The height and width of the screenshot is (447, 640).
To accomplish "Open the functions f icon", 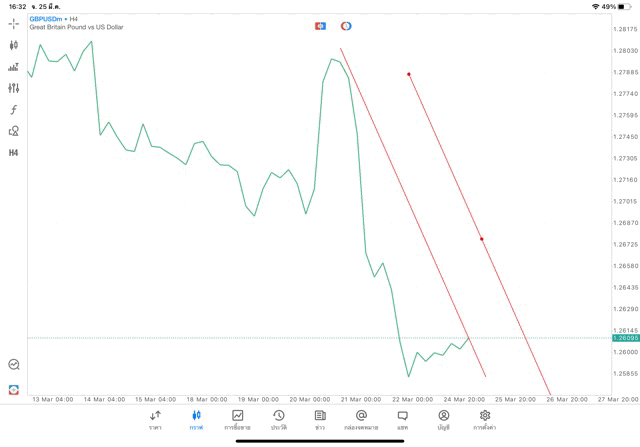I will click(x=13, y=109).
